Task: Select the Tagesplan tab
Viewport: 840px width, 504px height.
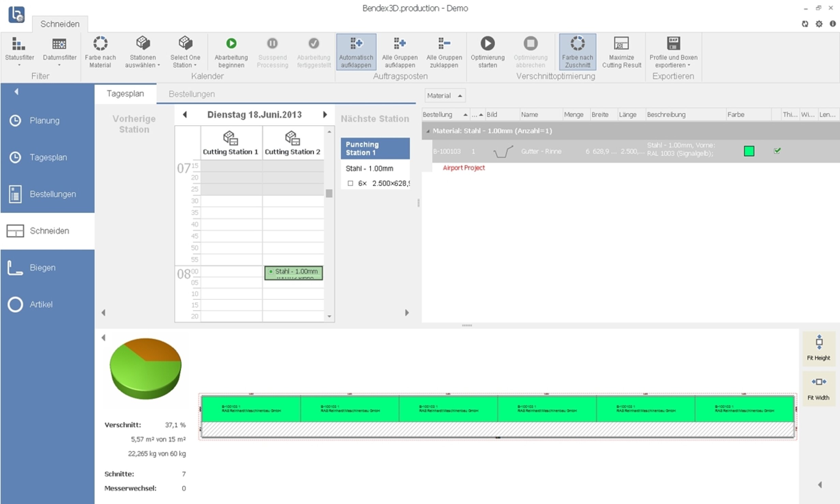Action: click(125, 94)
